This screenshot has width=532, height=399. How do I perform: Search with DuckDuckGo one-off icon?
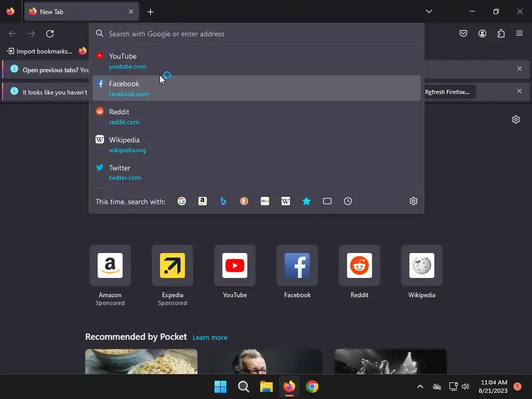244,201
